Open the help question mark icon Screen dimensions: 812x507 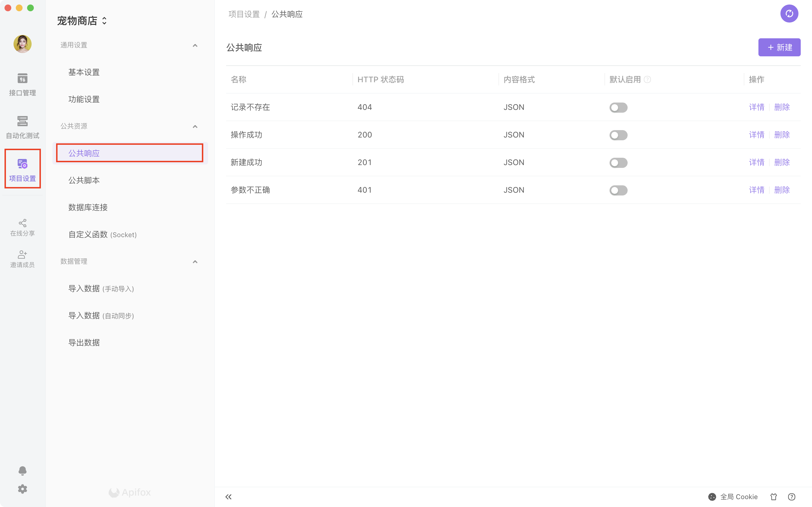click(x=791, y=497)
